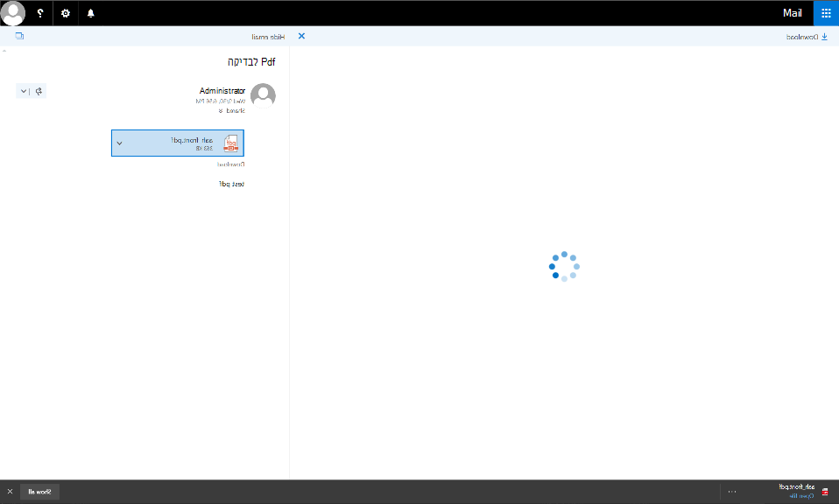Open the account profile picture menu
This screenshot has height=504, width=839.
click(x=13, y=13)
